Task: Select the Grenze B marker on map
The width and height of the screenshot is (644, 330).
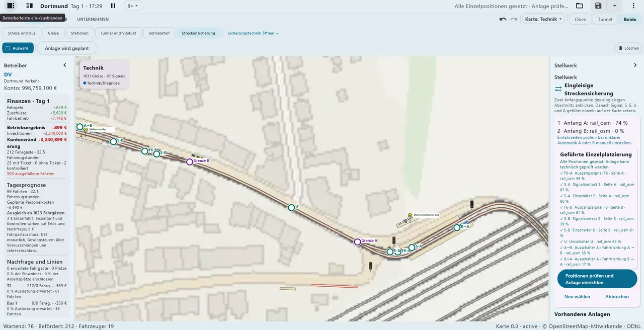Action: click(x=190, y=162)
